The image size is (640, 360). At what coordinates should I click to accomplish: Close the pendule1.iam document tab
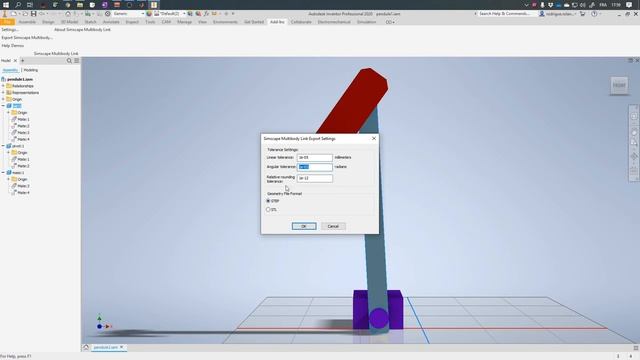(x=122, y=347)
